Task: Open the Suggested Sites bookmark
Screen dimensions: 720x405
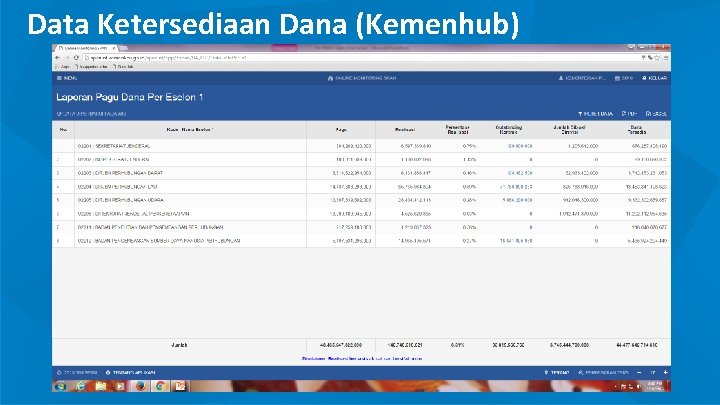Action: [x=91, y=67]
